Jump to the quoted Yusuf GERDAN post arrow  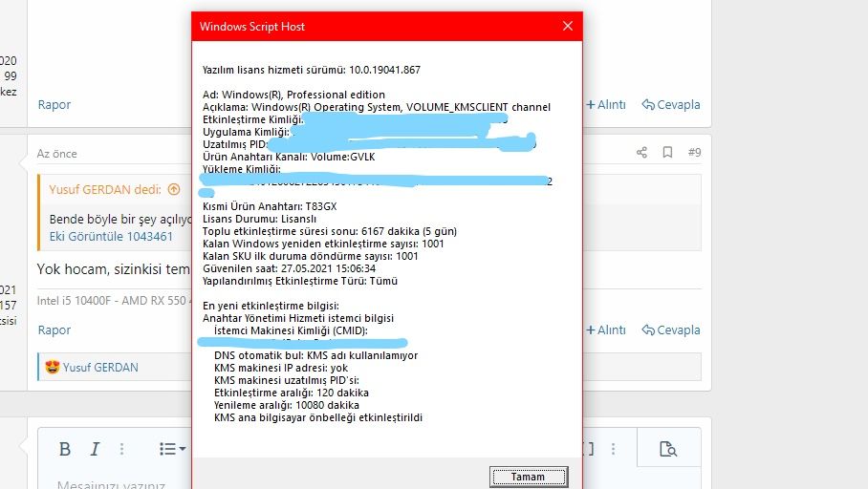[x=174, y=189]
